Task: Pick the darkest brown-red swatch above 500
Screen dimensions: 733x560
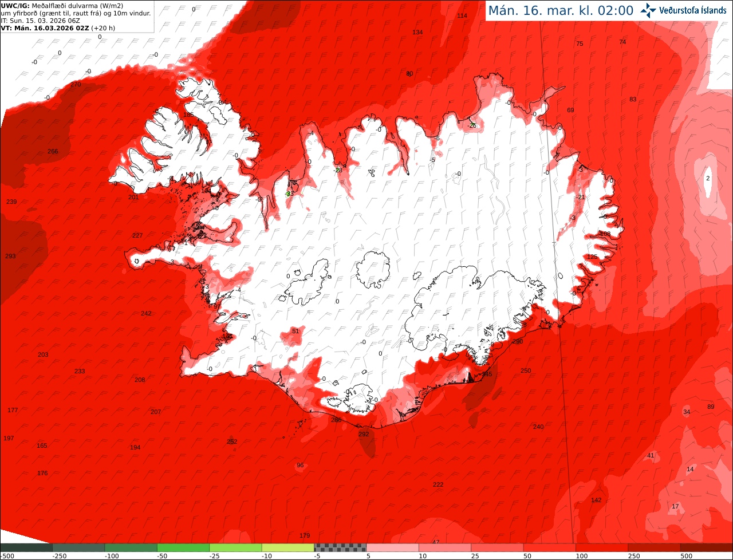Action: click(707, 547)
